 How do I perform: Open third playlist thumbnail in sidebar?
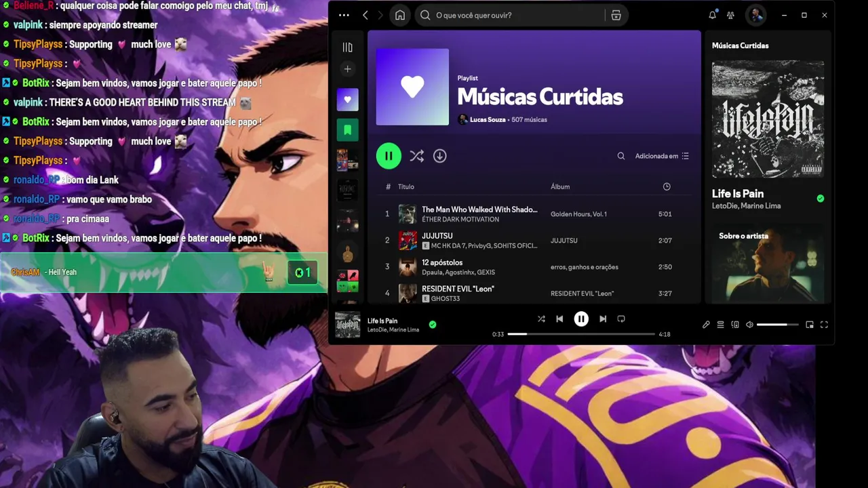tap(347, 159)
